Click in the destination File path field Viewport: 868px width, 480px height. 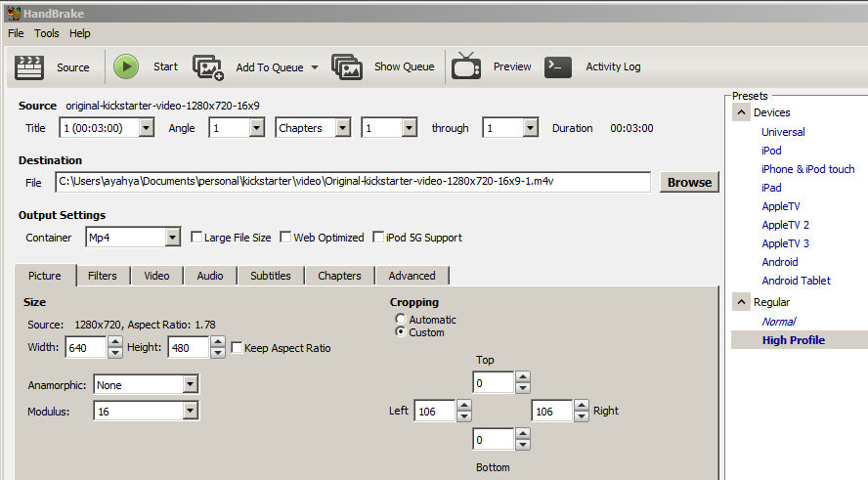coord(353,182)
